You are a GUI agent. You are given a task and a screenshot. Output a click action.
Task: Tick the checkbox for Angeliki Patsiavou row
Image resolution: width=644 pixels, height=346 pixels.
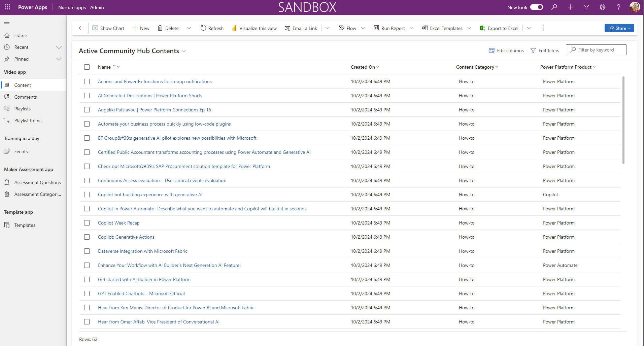point(87,110)
